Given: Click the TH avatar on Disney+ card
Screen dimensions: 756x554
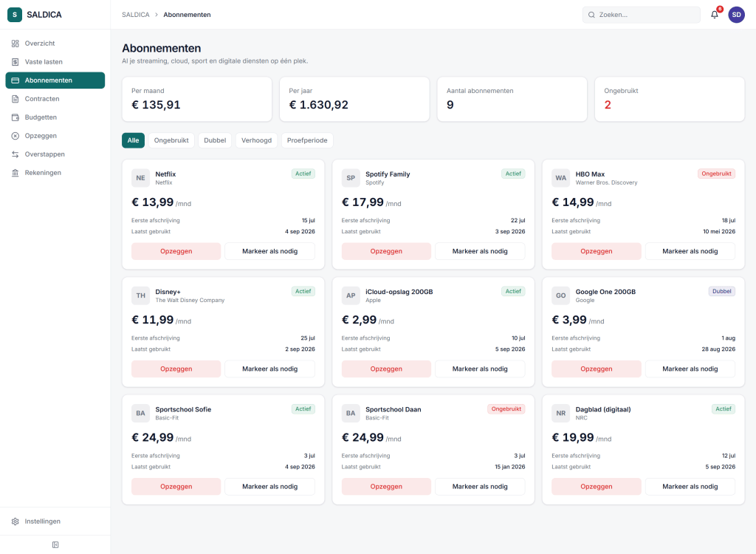Looking at the screenshot, I should [140, 295].
